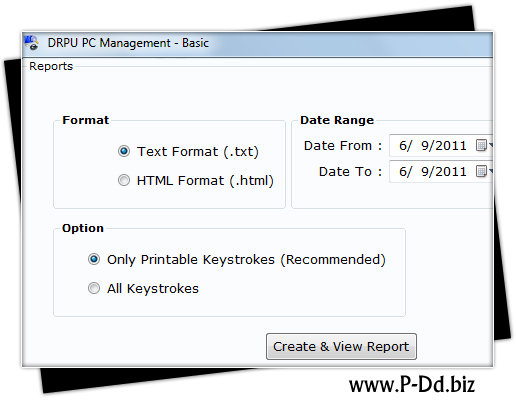Select the day value in Date To field

pos(425,172)
